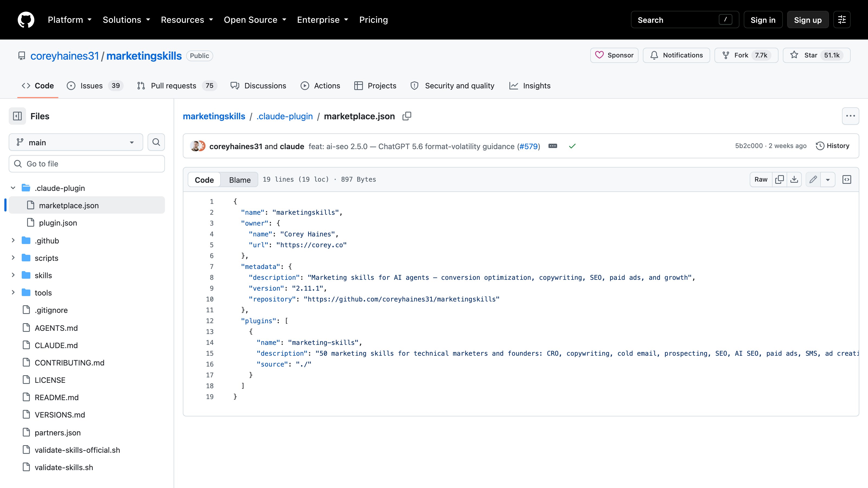Open the symbols panel
Viewport: 868px width, 488px height.
(x=847, y=179)
